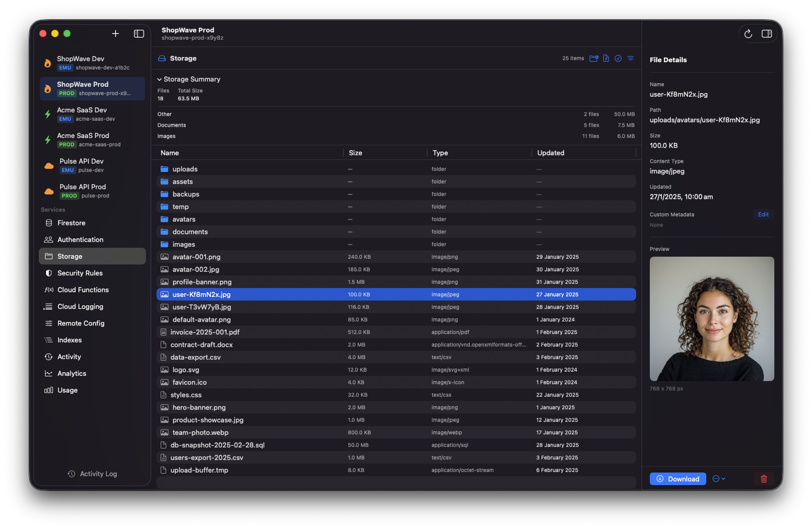Image resolution: width=812 pixels, height=529 pixels.
Task: Refresh the view with the reload icon
Action: click(748, 33)
